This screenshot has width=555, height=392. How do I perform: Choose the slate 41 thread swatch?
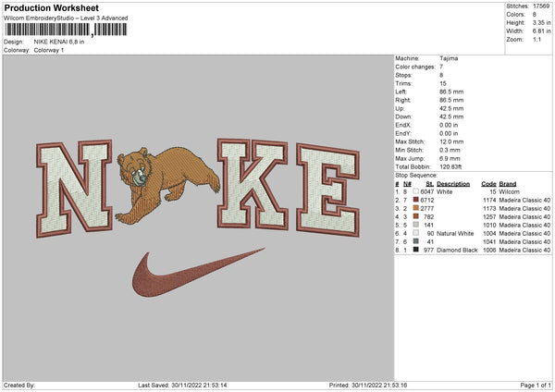point(416,241)
